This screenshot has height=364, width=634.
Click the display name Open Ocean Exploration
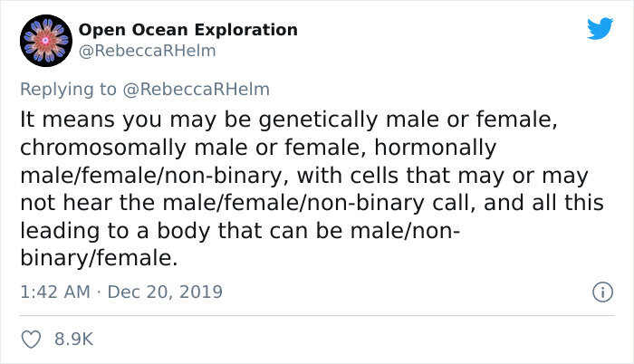pyautogui.click(x=188, y=30)
